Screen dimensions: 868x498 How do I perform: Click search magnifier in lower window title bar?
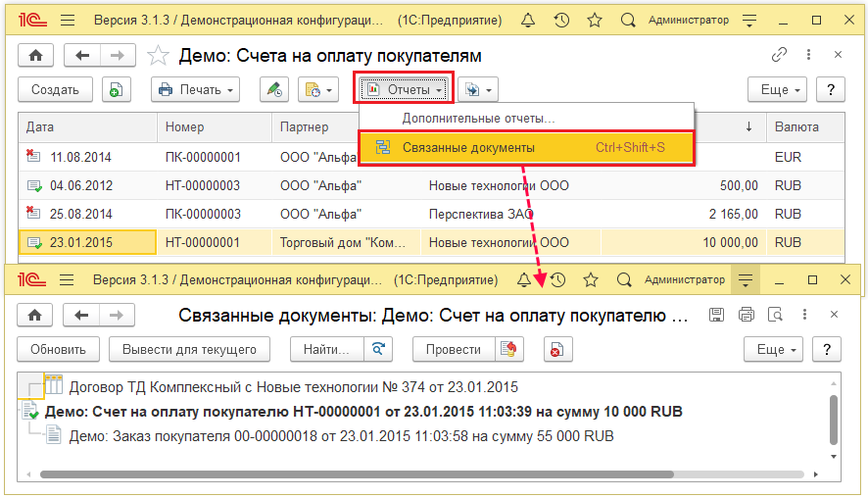tap(624, 280)
